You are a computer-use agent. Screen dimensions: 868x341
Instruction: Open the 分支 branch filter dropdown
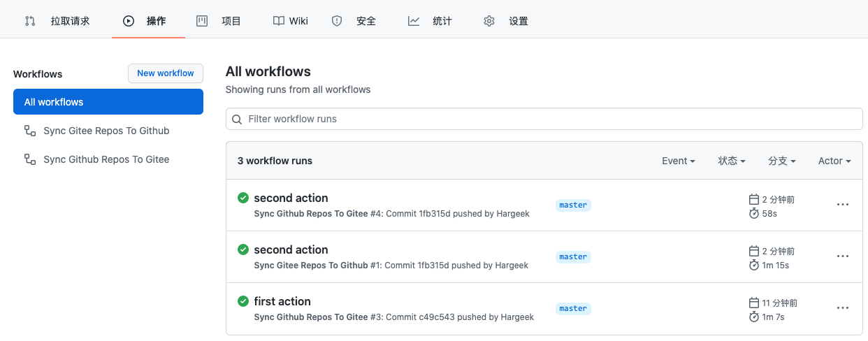pyautogui.click(x=782, y=161)
